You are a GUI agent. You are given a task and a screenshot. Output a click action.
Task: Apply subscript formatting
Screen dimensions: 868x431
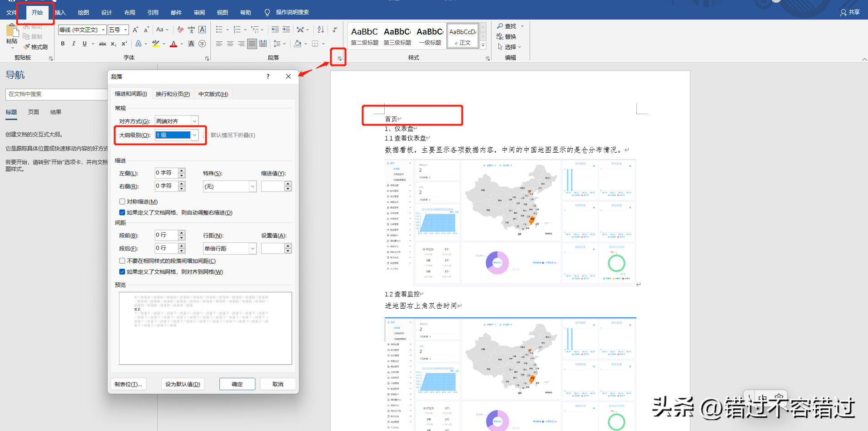click(114, 44)
